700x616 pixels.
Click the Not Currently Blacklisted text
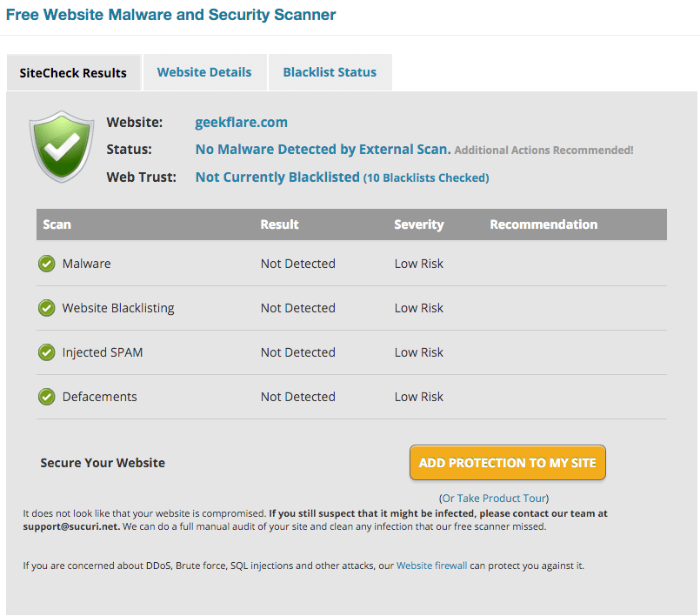click(x=277, y=177)
